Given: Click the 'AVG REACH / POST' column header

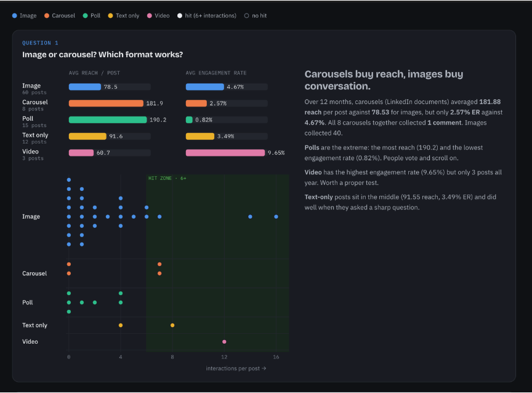Looking at the screenshot, I should [94, 73].
